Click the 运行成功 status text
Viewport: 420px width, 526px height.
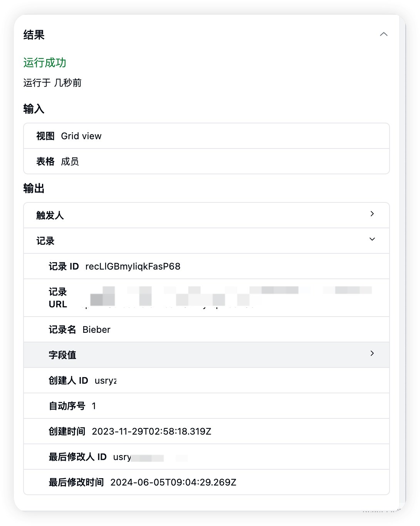point(45,62)
